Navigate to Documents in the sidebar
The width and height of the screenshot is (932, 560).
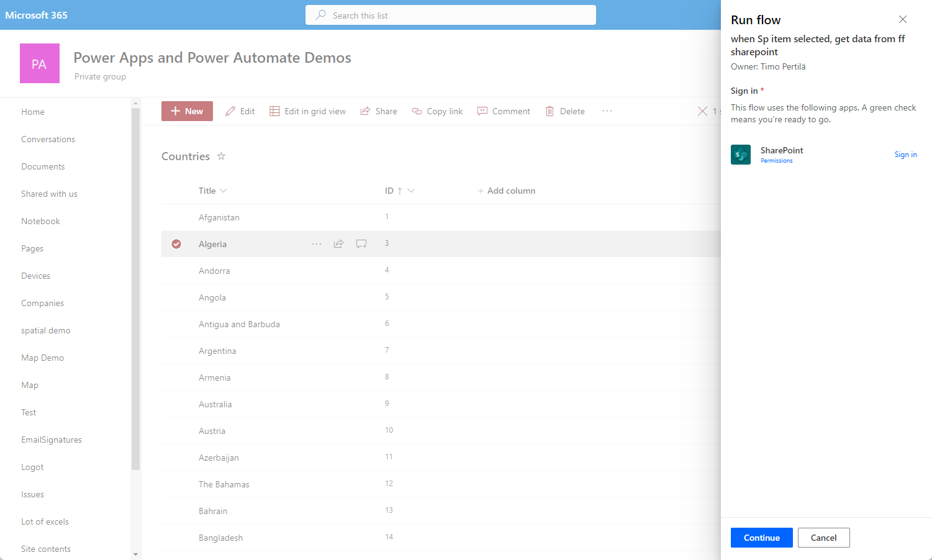(43, 166)
